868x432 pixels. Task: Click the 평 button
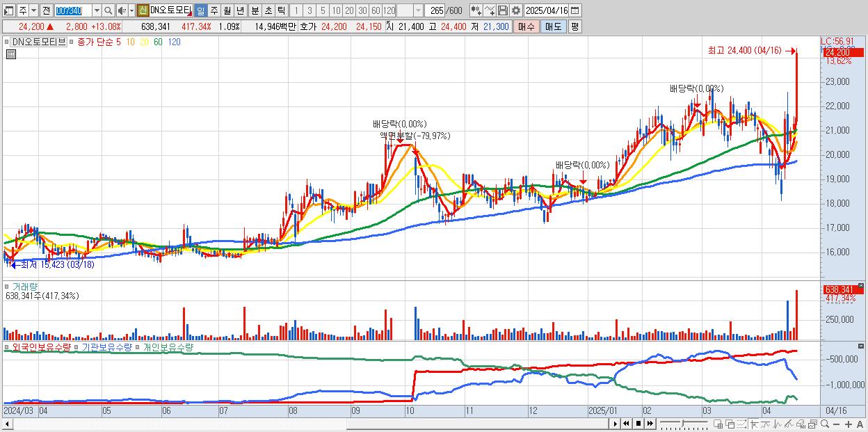[574, 26]
